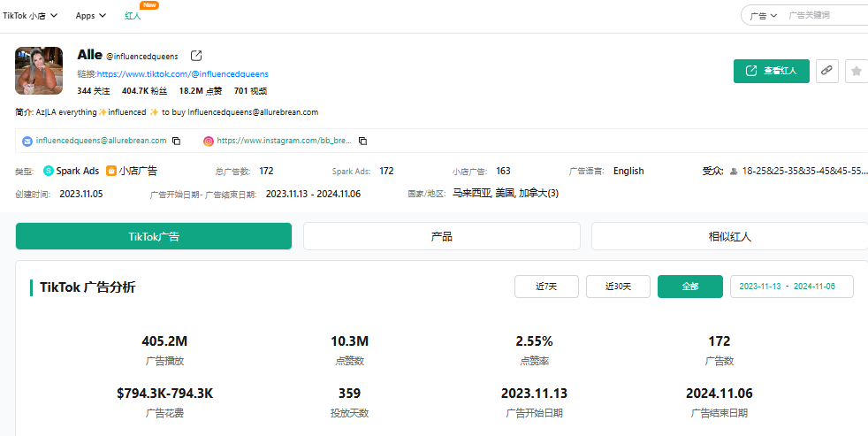This screenshot has width=868, height=436.
Task: Open the 2023-11-13 start date picker
Action: point(760,287)
